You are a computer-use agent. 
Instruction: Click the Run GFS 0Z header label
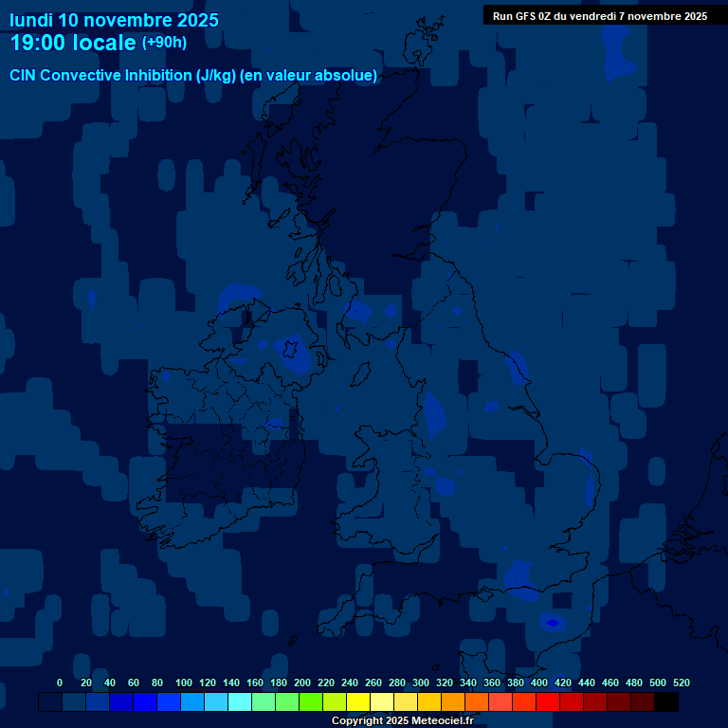coord(599,16)
